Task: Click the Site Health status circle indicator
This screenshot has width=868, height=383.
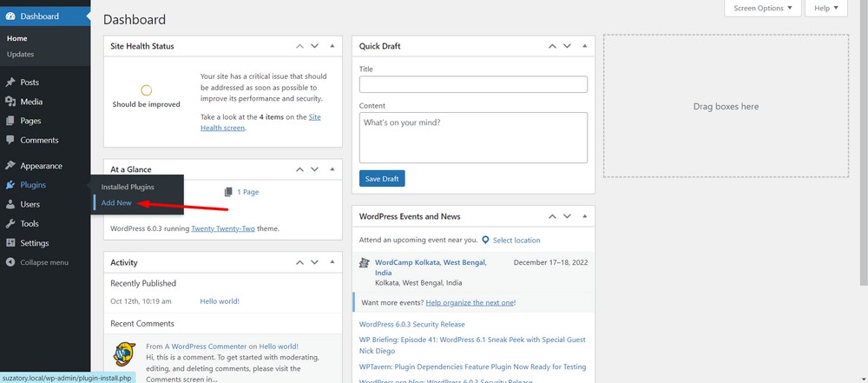Action: 146,90
